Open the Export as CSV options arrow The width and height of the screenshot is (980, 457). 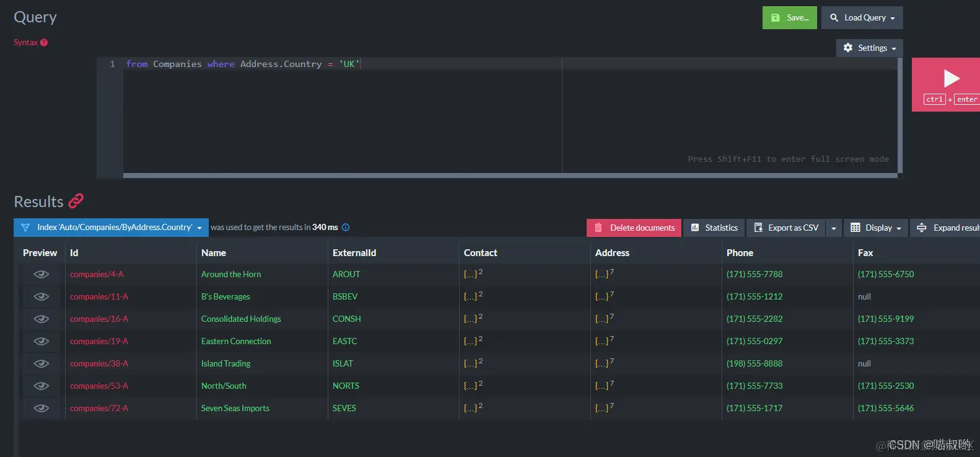click(834, 228)
